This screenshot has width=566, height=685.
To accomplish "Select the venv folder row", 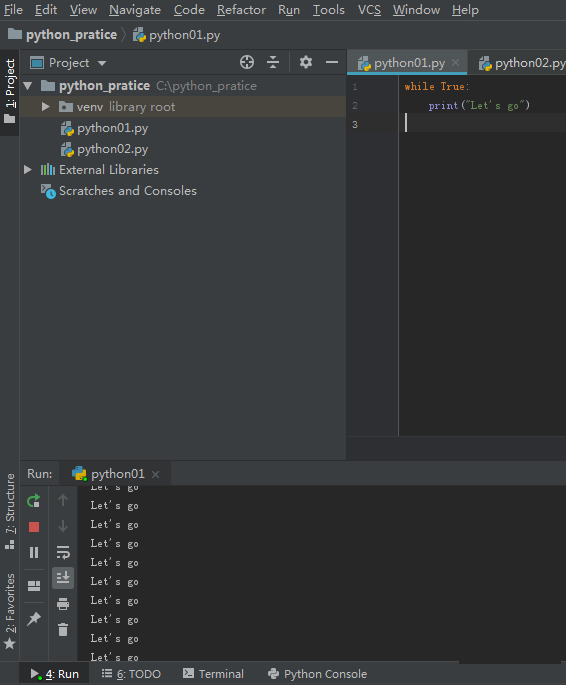I will click(x=183, y=107).
